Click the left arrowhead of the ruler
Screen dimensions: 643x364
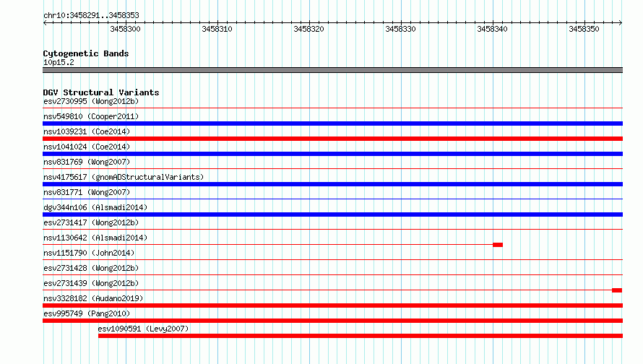(x=45, y=22)
